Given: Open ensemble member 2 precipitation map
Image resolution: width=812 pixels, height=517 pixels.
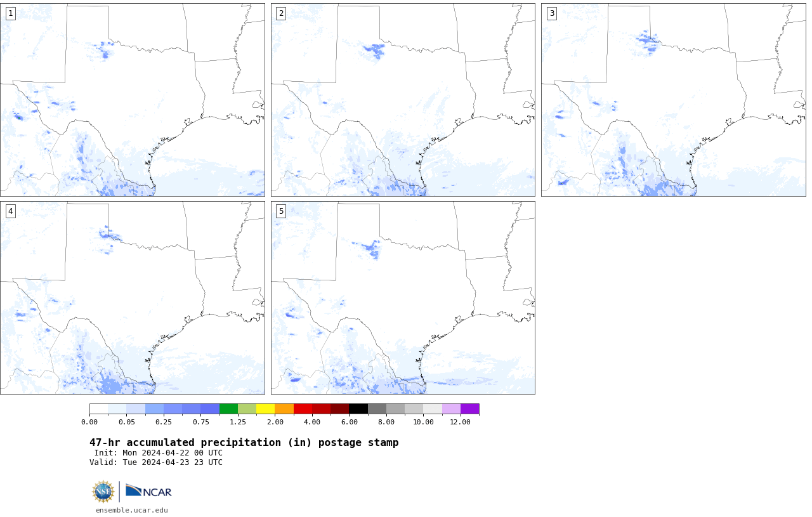Looking at the screenshot, I should [403, 100].
